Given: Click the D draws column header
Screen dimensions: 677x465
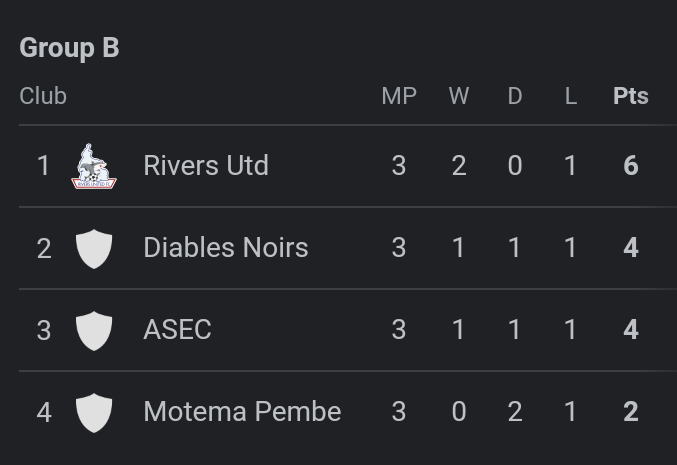Looking at the screenshot, I should coord(515,96).
